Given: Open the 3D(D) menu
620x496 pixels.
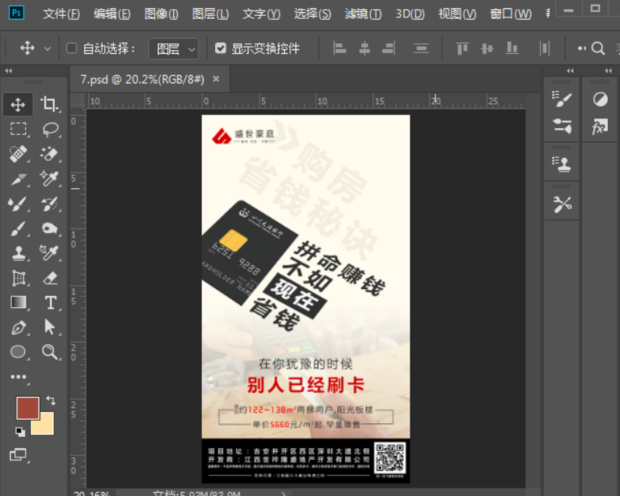Looking at the screenshot, I should pos(410,14).
